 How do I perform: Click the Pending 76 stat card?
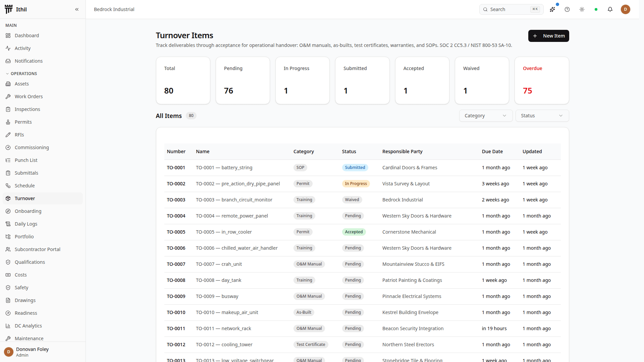tap(243, 80)
